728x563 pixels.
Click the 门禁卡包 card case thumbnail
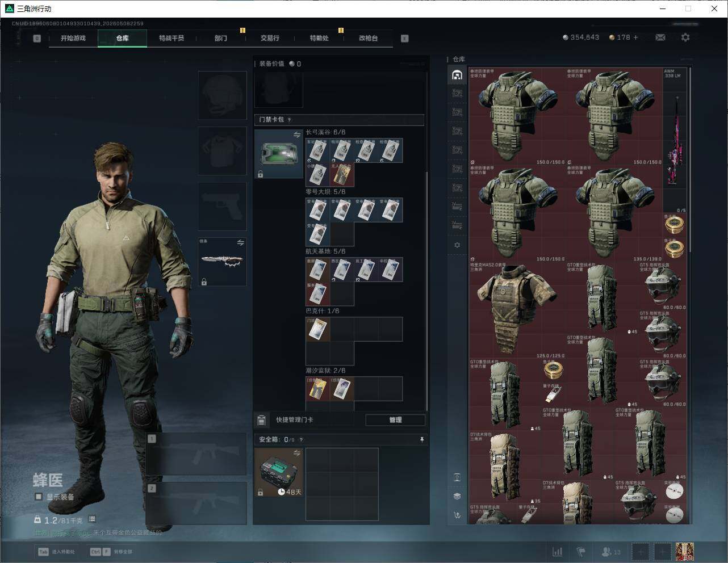(278, 154)
